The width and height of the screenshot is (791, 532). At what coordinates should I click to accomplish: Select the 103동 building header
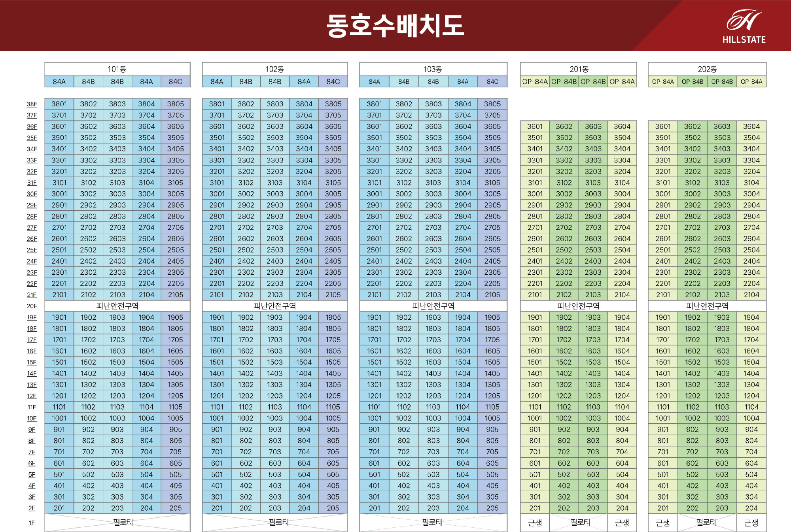pyautogui.click(x=433, y=69)
